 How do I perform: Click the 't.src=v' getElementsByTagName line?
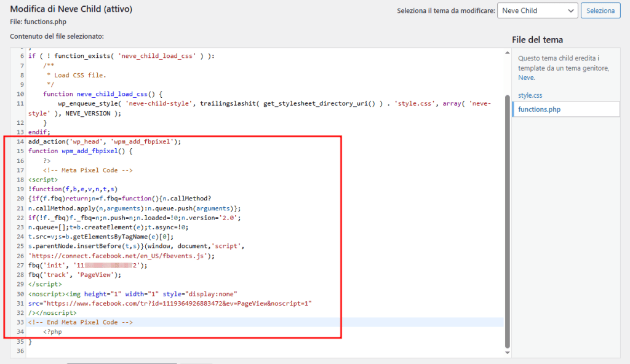[x=101, y=237]
